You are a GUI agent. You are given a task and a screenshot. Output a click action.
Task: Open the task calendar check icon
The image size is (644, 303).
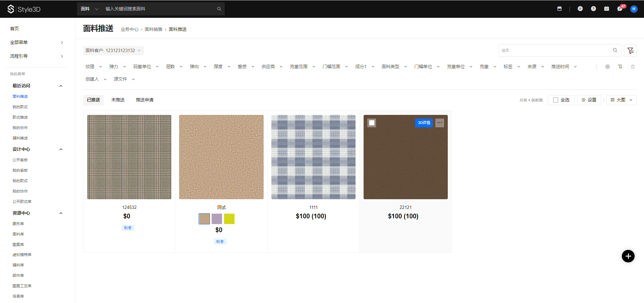tap(606, 9)
